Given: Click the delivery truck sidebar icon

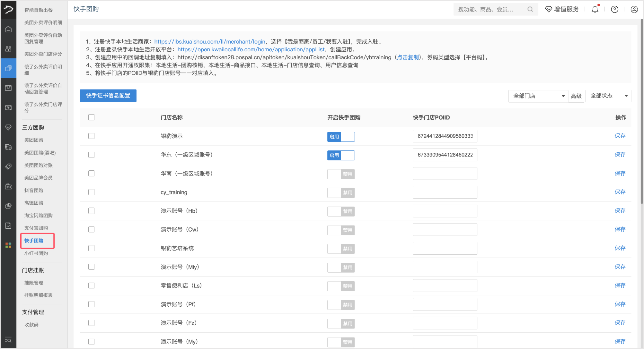Looking at the screenshot, I should tap(8, 147).
